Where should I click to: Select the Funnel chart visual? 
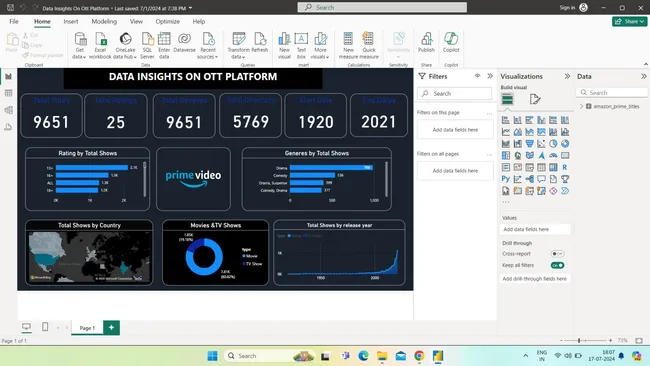(529, 144)
